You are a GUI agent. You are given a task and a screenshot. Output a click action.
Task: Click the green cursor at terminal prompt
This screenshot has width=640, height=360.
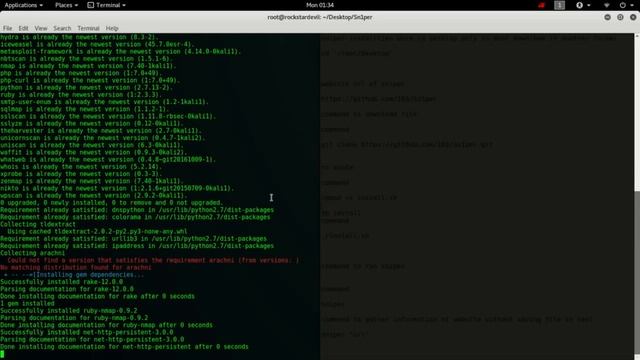tap(2, 354)
